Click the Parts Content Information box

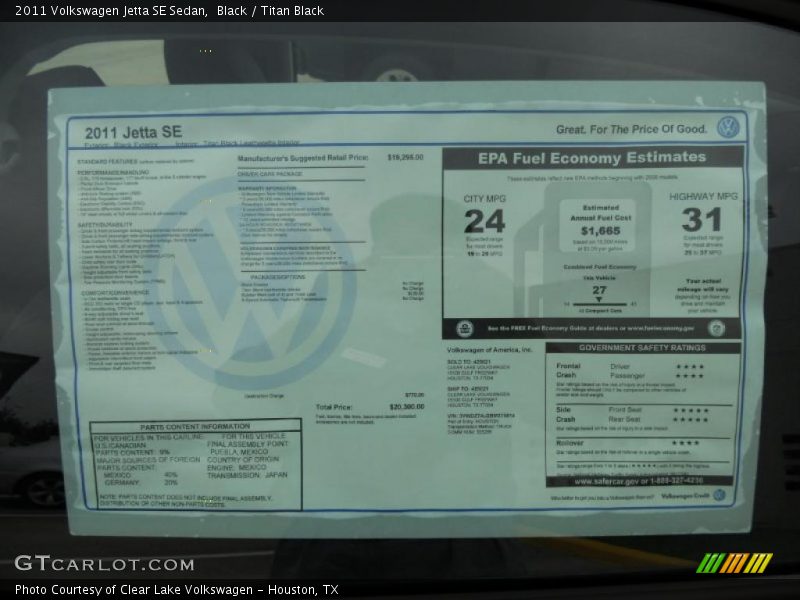195,465
